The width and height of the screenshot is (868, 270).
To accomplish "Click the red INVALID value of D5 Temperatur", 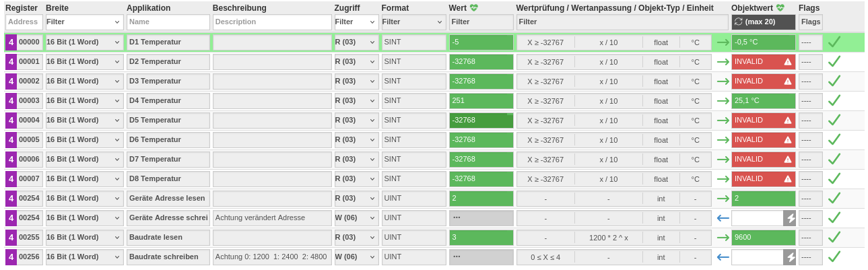I will (763, 121).
